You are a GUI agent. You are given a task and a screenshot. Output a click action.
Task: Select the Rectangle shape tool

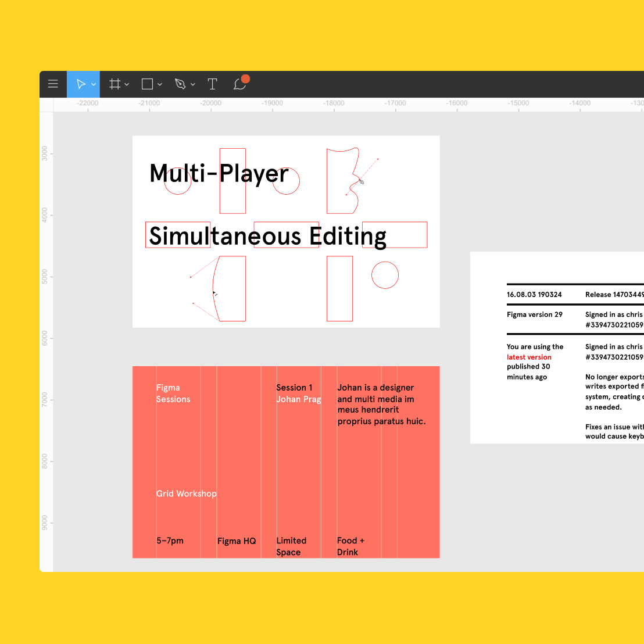coord(147,84)
